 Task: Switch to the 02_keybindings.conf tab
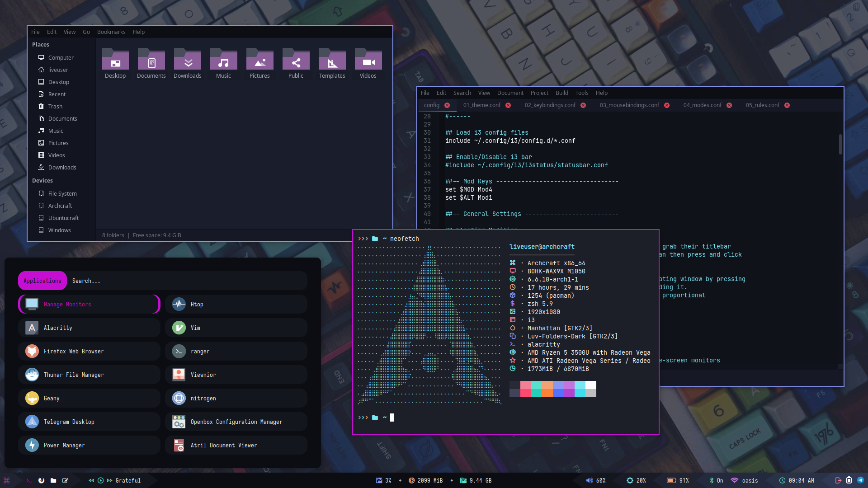pyautogui.click(x=550, y=105)
